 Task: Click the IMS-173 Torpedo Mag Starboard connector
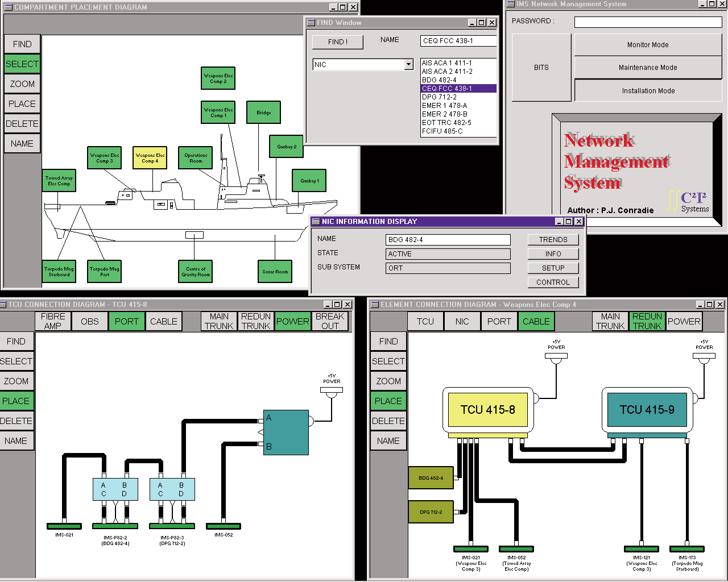click(687, 549)
